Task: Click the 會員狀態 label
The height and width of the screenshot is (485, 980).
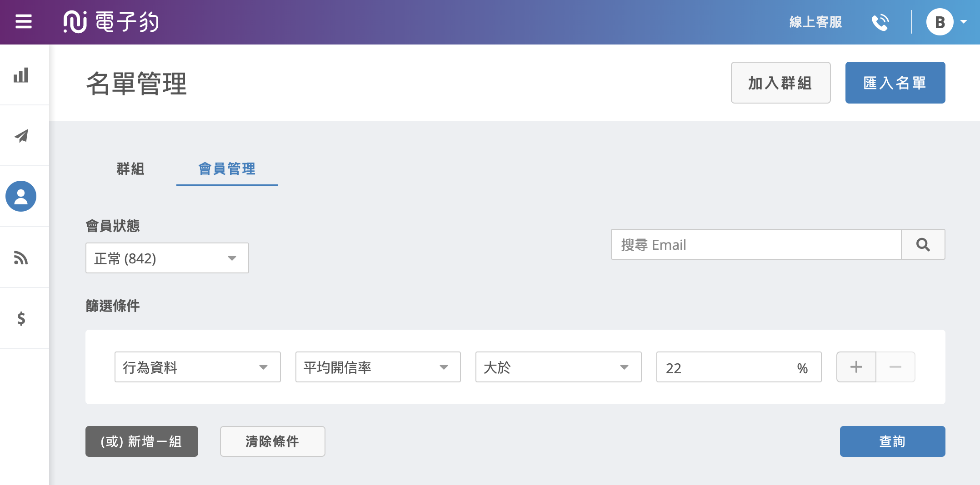Action: (113, 226)
